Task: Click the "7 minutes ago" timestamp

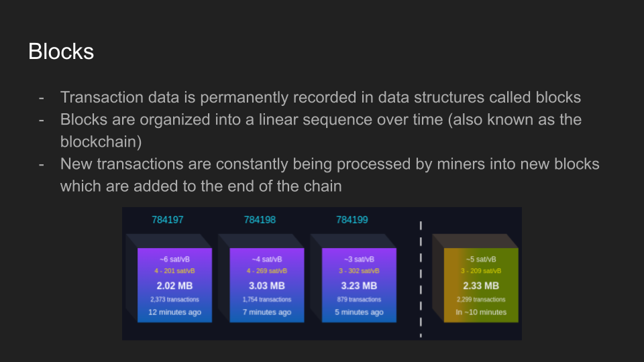Action: pos(266,312)
